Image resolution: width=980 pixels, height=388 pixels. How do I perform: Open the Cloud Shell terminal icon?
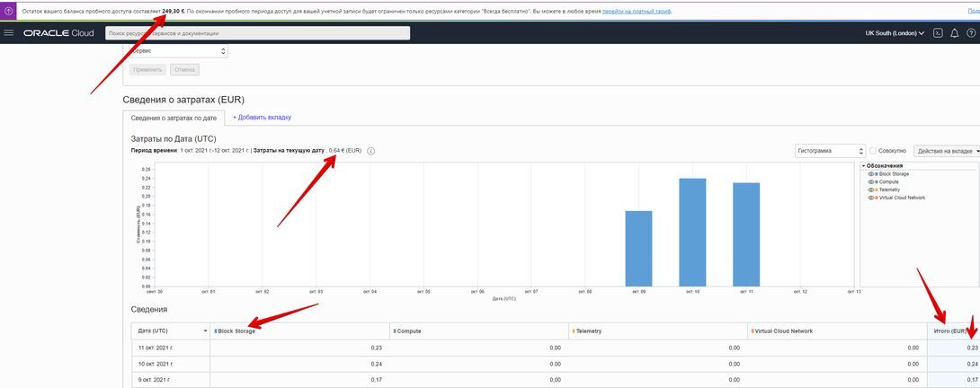(938, 33)
